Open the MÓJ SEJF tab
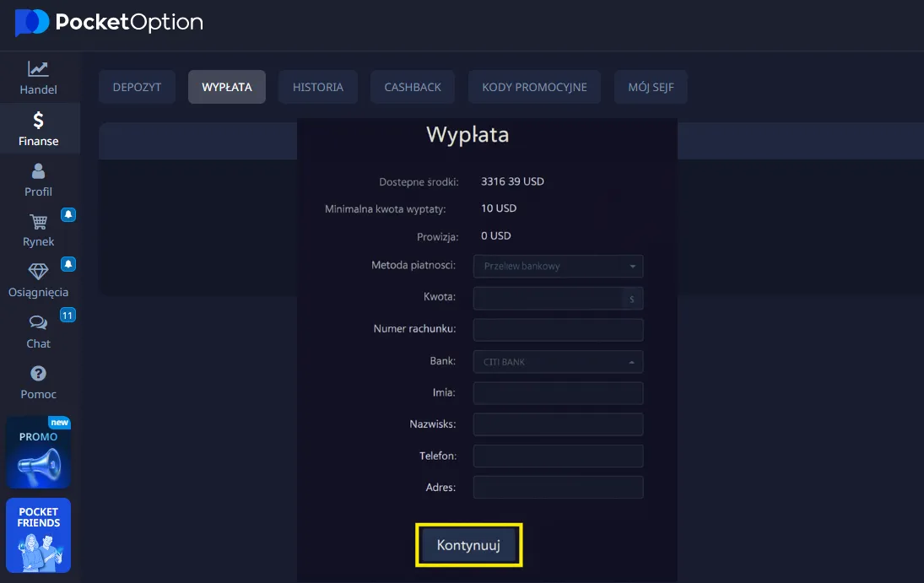 (x=651, y=87)
